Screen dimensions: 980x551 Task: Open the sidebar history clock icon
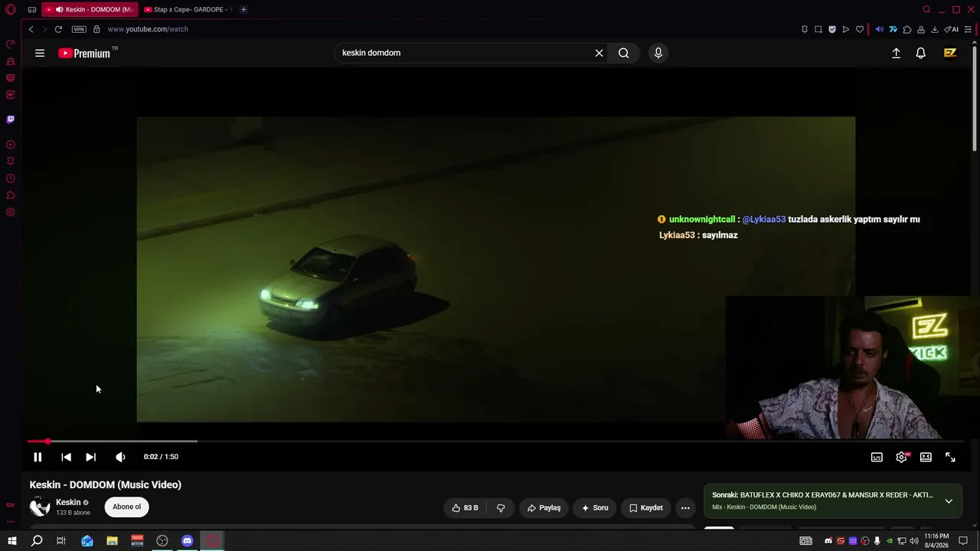tap(11, 178)
